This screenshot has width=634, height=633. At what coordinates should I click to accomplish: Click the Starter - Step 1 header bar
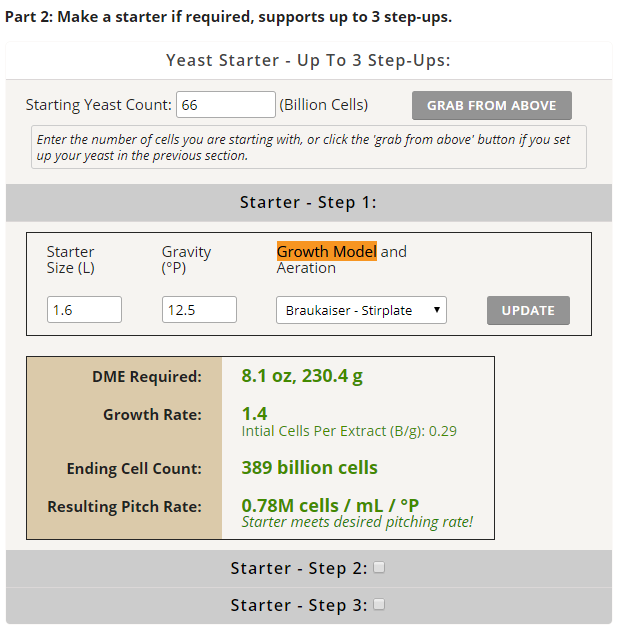tap(308, 202)
